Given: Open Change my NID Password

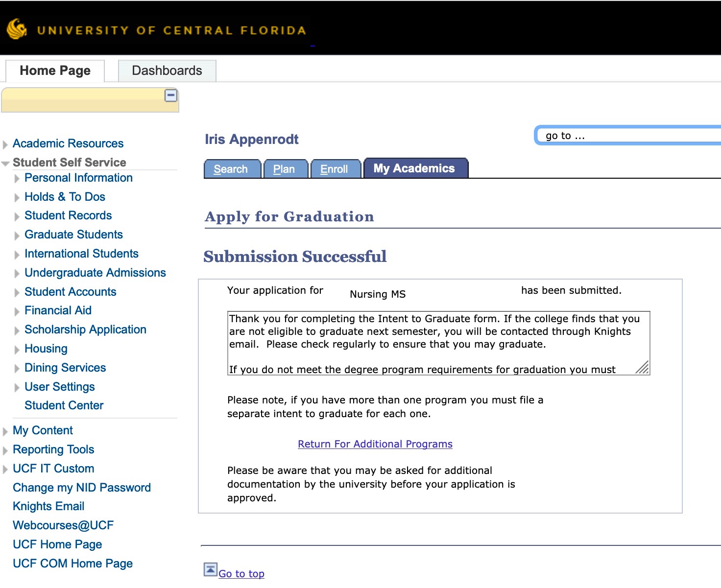Looking at the screenshot, I should tap(82, 488).
